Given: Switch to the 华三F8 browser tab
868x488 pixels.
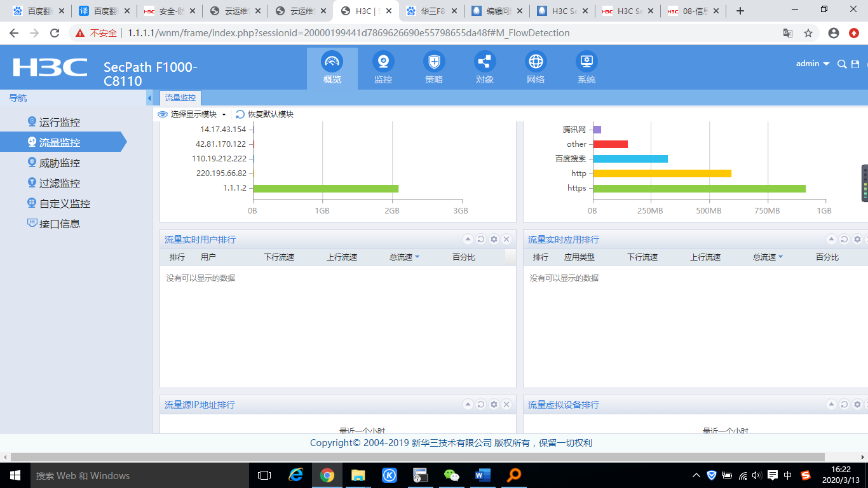Looking at the screenshot, I should [431, 11].
